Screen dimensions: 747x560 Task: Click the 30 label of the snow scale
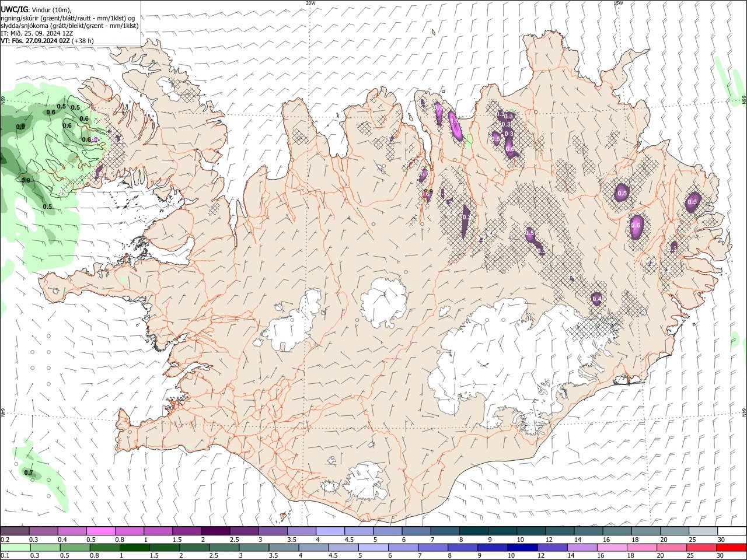tap(721, 540)
